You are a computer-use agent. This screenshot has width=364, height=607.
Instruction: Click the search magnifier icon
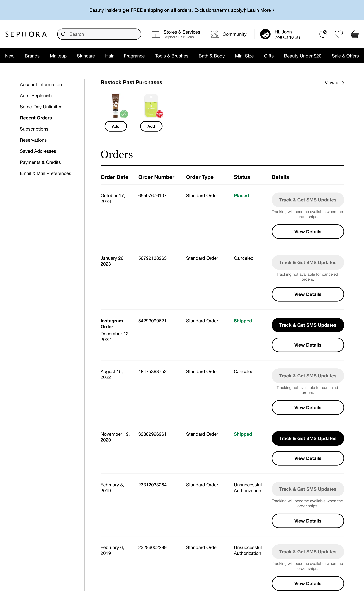(x=64, y=34)
